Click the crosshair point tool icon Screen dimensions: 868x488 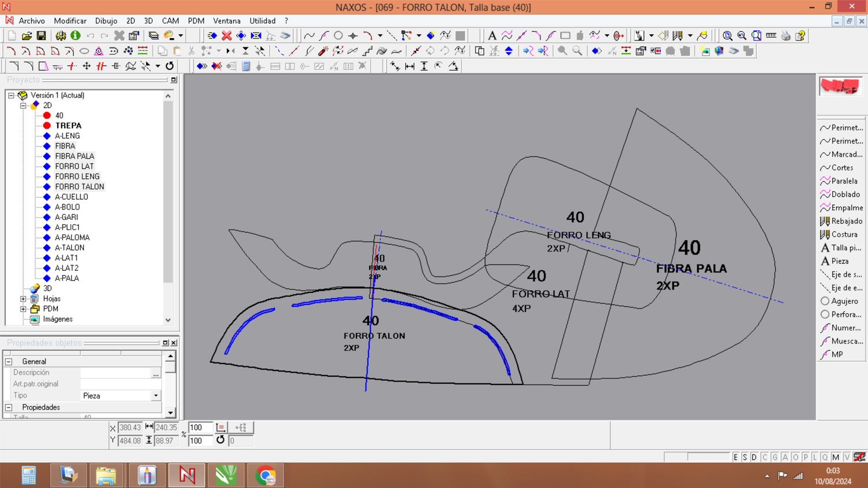tap(353, 36)
